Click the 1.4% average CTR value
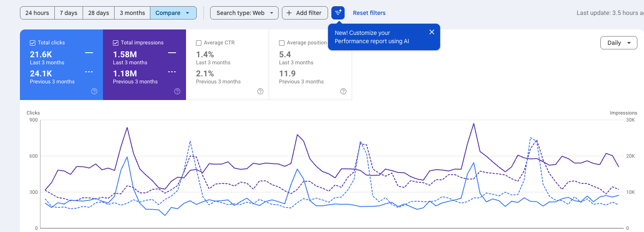 click(x=205, y=54)
